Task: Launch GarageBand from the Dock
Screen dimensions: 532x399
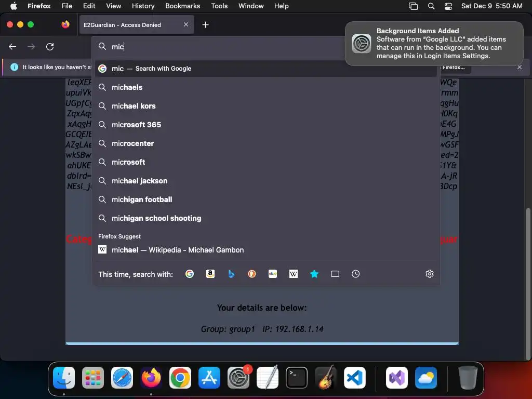Action: pos(326,378)
